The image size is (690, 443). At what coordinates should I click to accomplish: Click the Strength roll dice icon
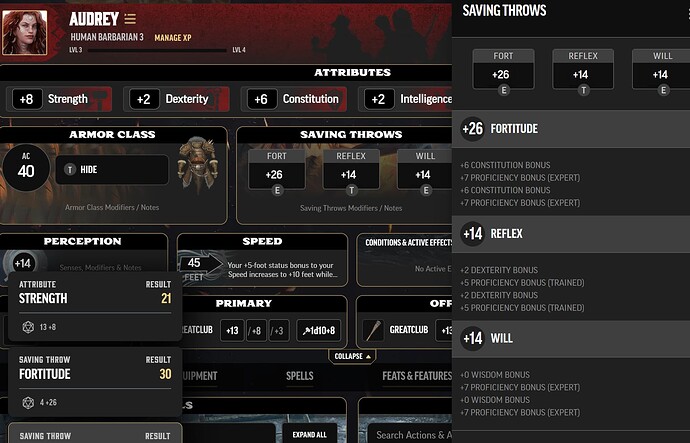coord(28,327)
